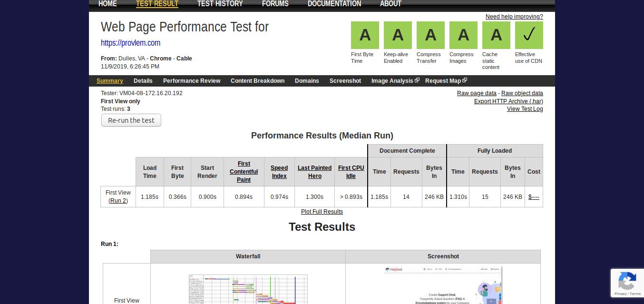Screen dimensions: 644x304
Task: Click the reCAPTCHA Privacy link
Action: 621,294
